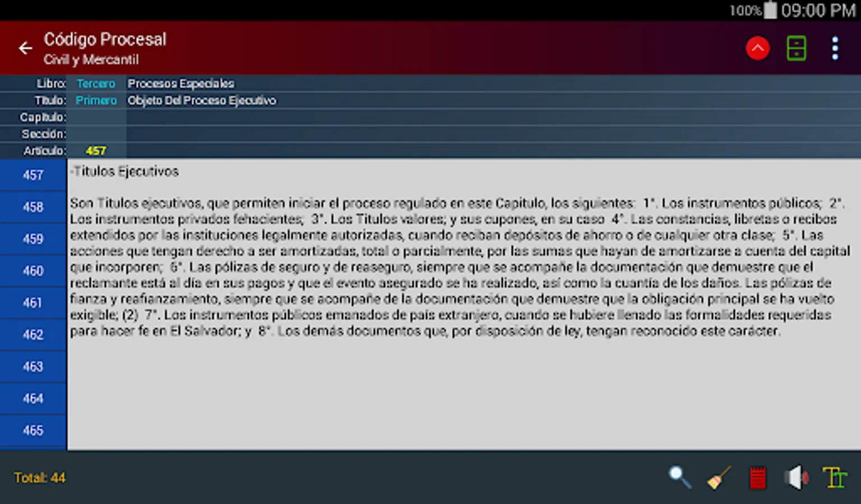Open search with the magnifying glass icon

click(680, 478)
